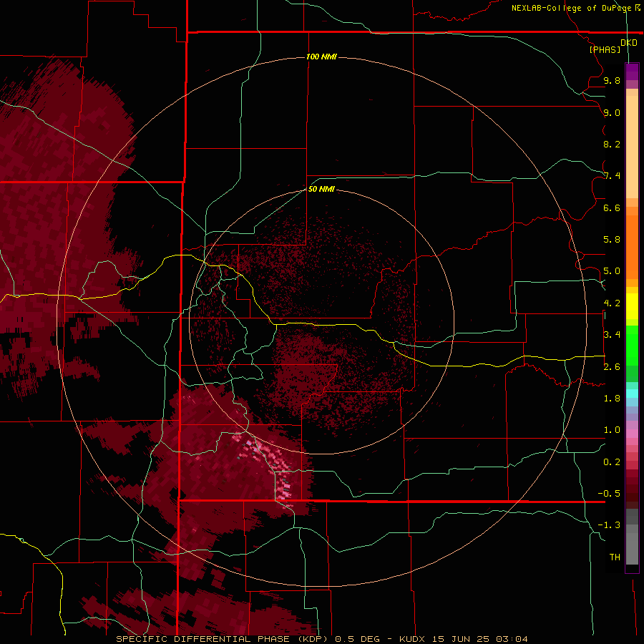Click the 100 NMI range ring label
This screenshot has height=644, width=644.
click(x=321, y=57)
